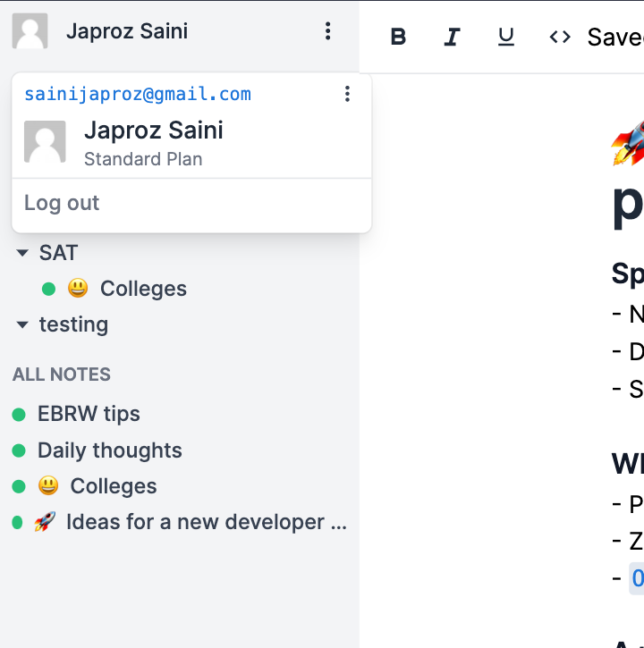The height and width of the screenshot is (648, 644).
Task: Open the Daily thoughts note
Action: (x=109, y=450)
